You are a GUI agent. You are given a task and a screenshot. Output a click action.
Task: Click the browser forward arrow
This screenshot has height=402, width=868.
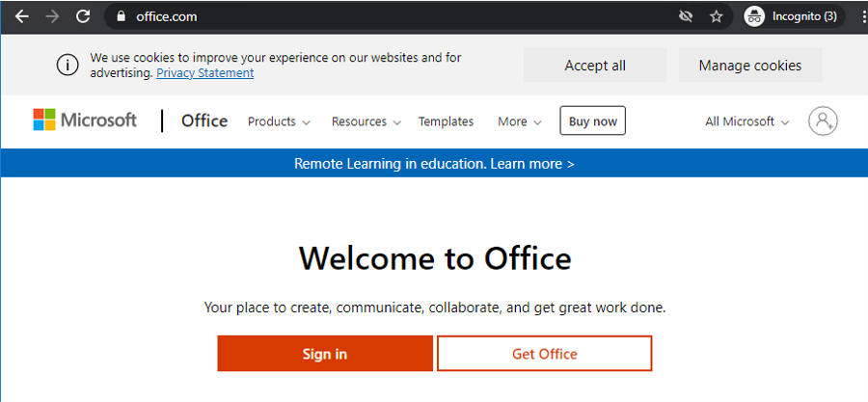coord(52,16)
